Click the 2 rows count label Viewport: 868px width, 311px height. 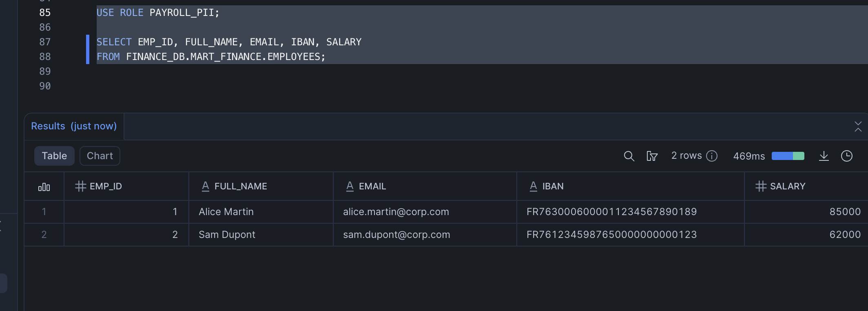click(686, 156)
